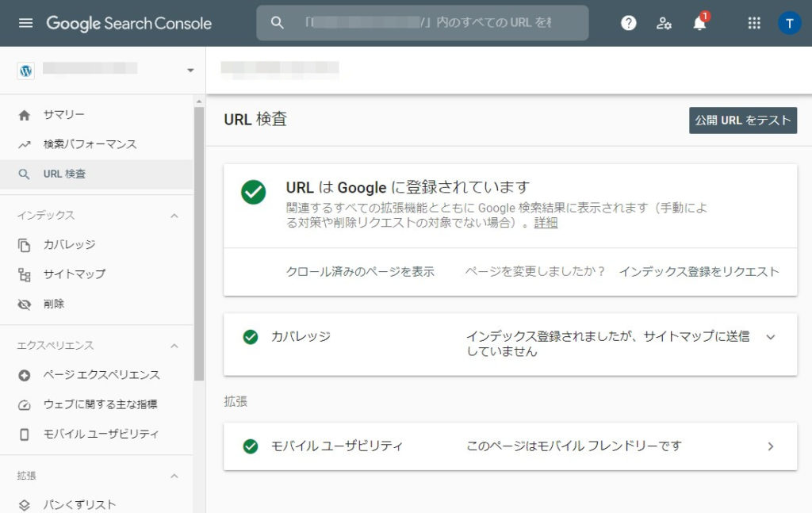The height and width of the screenshot is (513, 812).
Task: Collapse the エクスペリエンス section
Action: point(174,346)
